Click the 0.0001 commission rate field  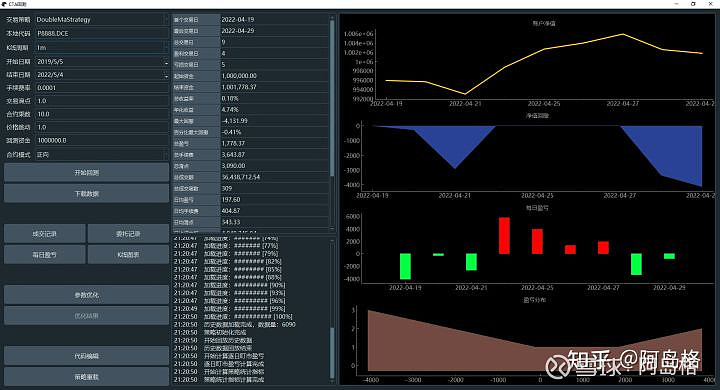pyautogui.click(x=102, y=88)
